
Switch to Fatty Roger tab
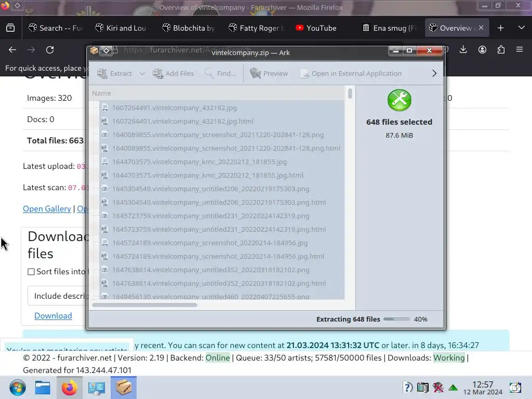(256, 28)
